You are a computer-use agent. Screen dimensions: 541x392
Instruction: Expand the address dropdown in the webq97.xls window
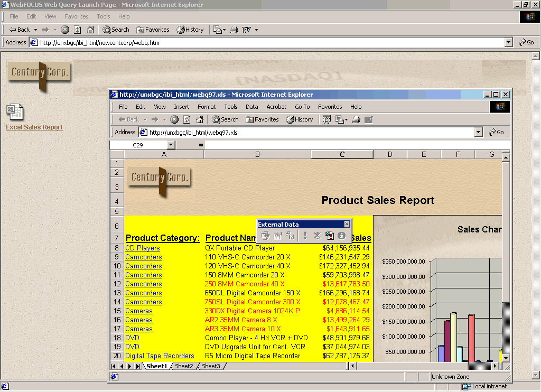(478, 132)
